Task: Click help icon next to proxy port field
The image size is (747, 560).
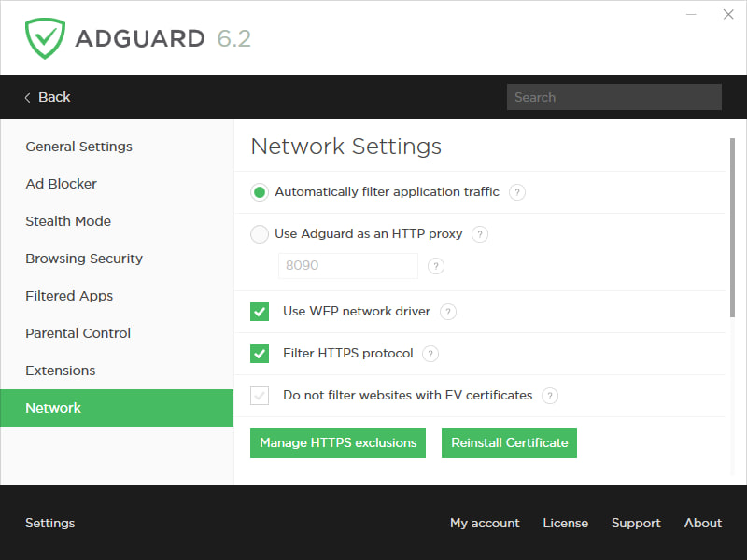Action: (435, 266)
